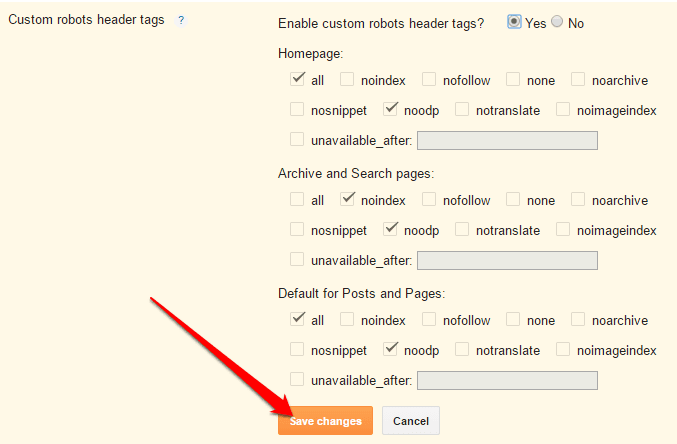Image resolution: width=677 pixels, height=444 pixels.
Task: Click the Enable custom robots header tags? text
Action: (x=381, y=23)
